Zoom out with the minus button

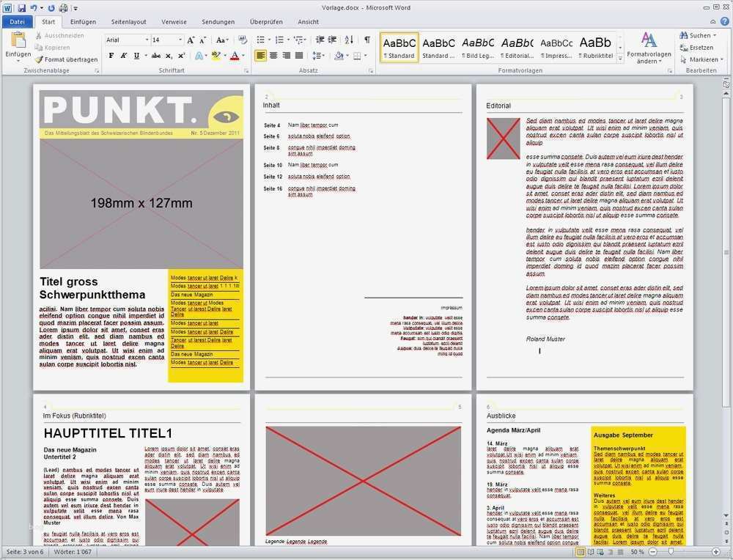654,552
